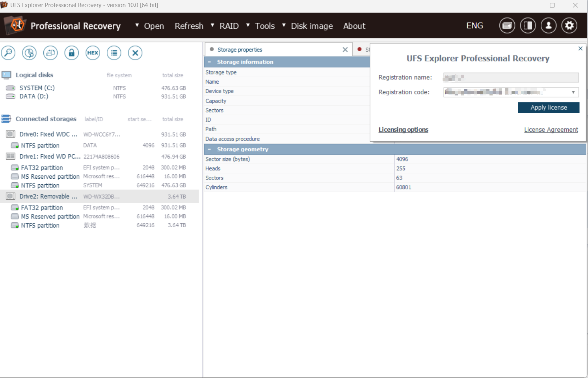Select Drive2: Removable storage row
The image size is (588, 378).
pyautogui.click(x=99, y=196)
